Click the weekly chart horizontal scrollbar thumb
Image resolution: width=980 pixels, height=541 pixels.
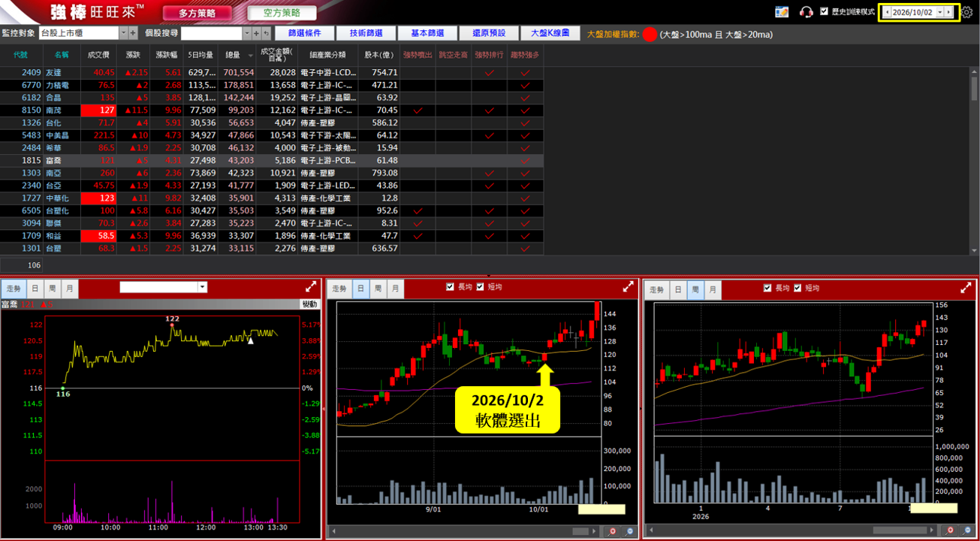click(900, 530)
